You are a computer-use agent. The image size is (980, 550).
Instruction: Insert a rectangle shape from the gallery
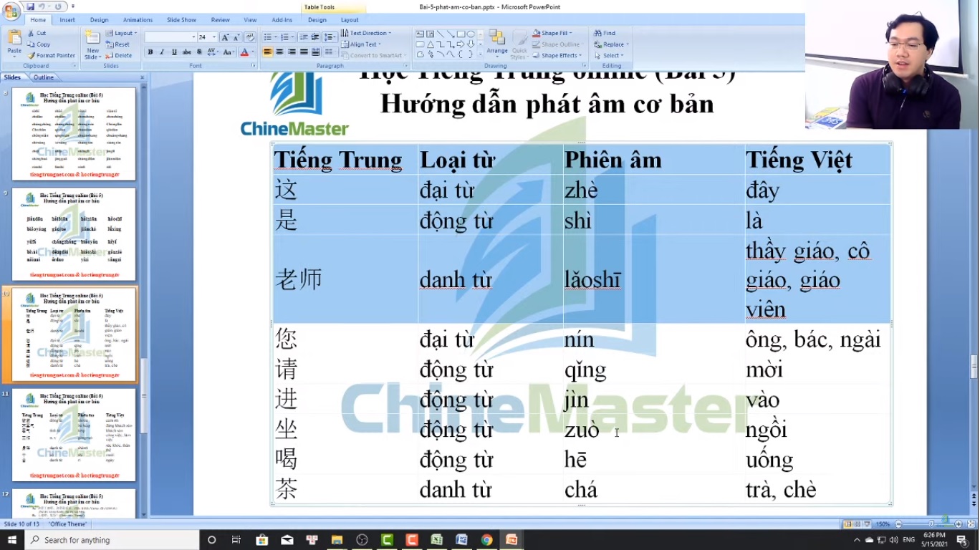pyautogui.click(x=461, y=34)
